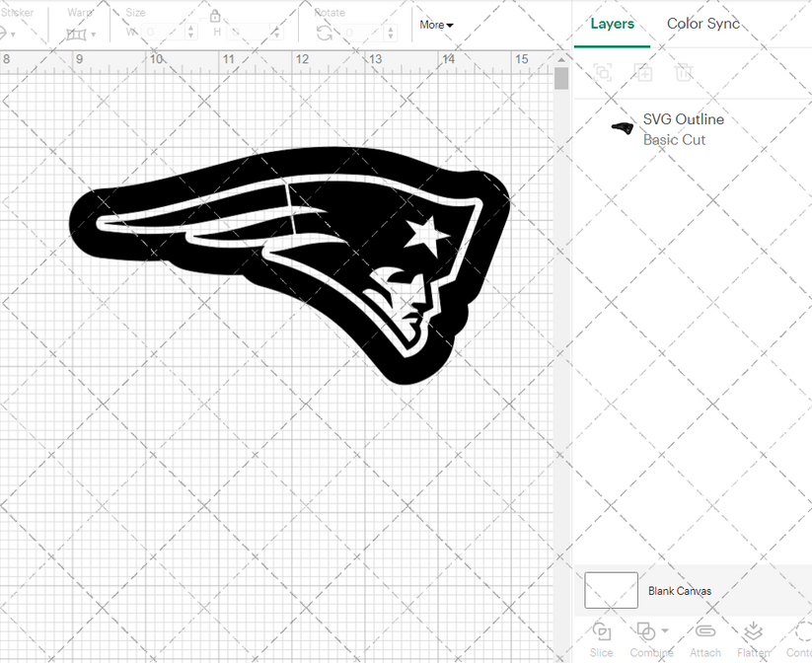Switch to the Color Sync tab
812x663 pixels.
703,24
